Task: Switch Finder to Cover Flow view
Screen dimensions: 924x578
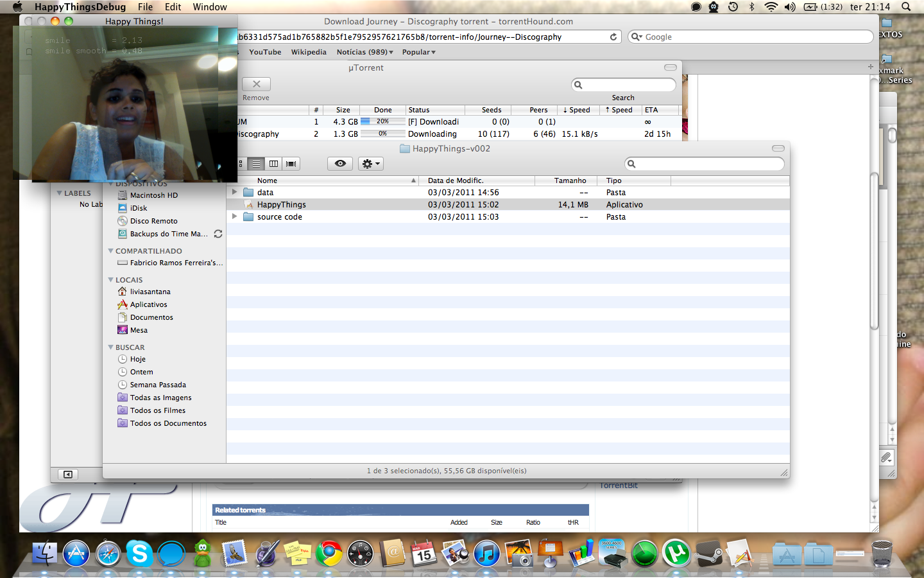Action: [x=291, y=164]
